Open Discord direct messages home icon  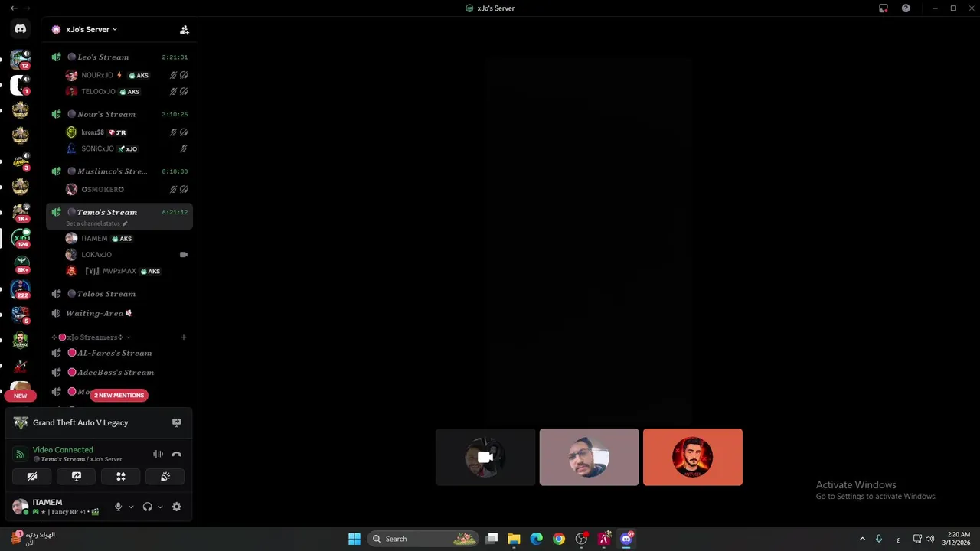point(21,29)
